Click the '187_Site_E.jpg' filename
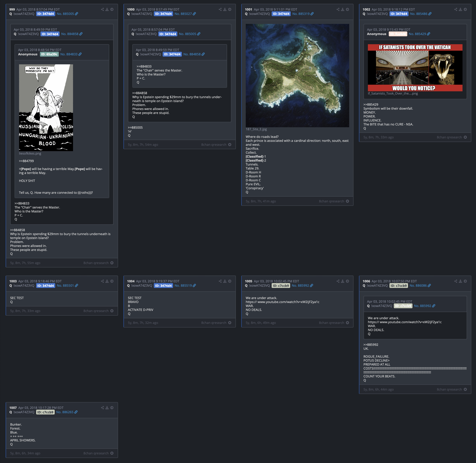 (x=256, y=129)
